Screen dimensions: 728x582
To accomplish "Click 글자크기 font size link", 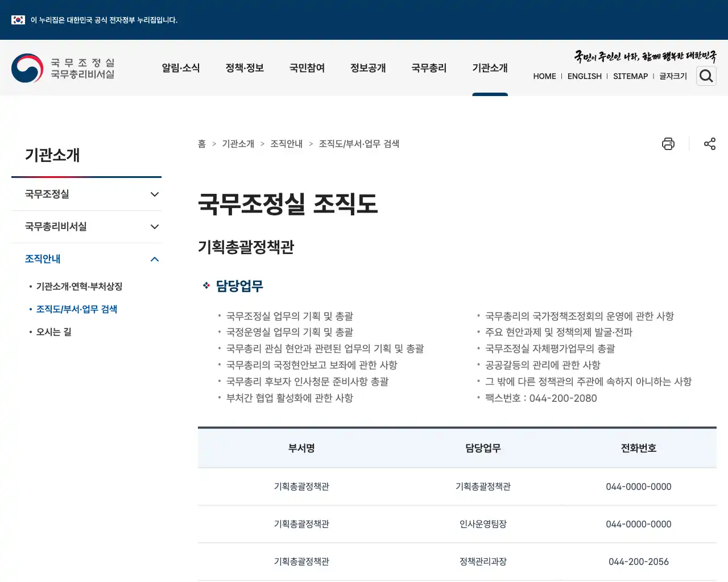I will 673,76.
